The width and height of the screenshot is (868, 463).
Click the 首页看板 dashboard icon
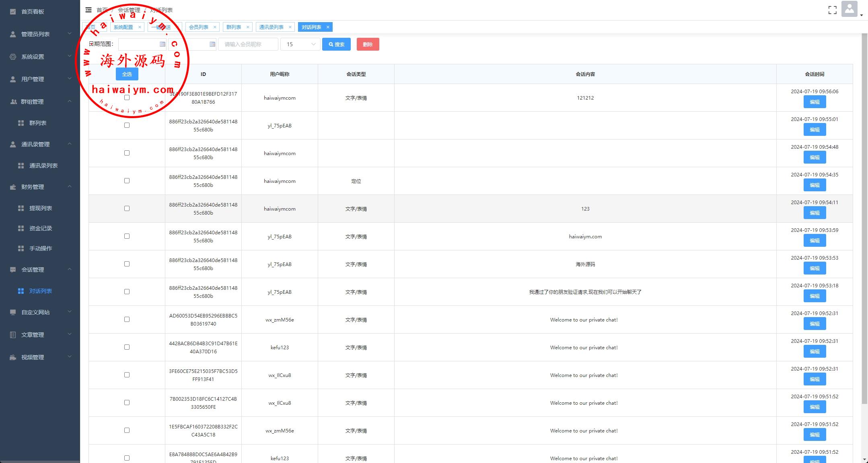tap(13, 12)
